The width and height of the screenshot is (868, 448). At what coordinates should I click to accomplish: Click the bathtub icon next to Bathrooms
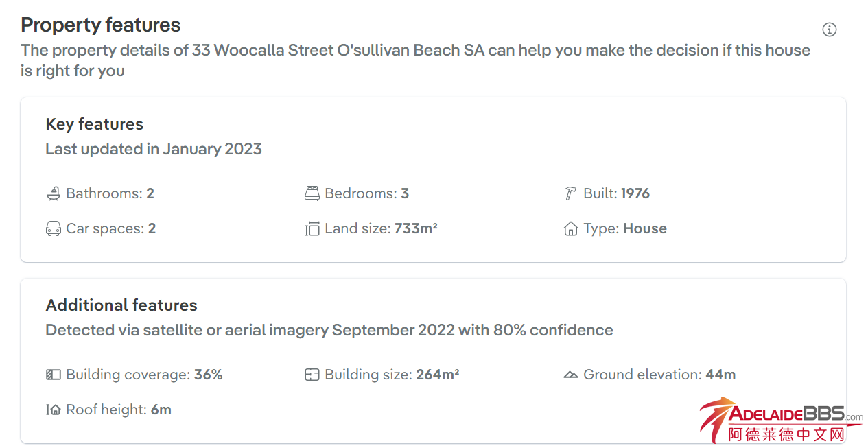click(x=54, y=194)
